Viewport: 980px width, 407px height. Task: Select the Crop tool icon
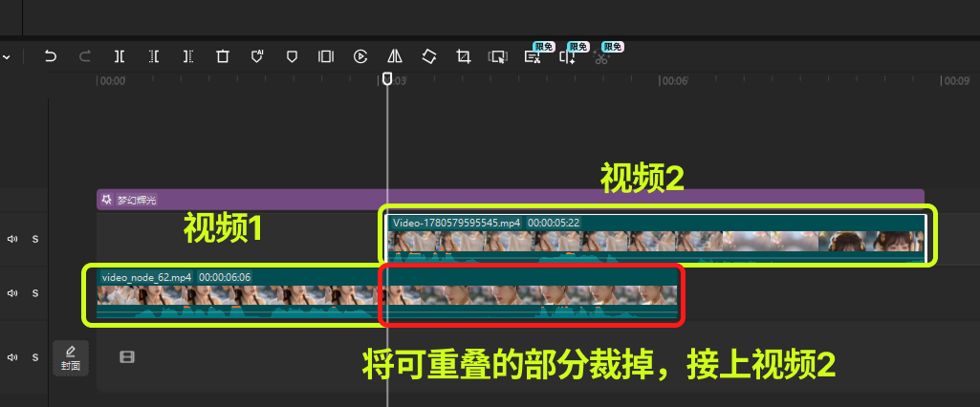[463, 56]
